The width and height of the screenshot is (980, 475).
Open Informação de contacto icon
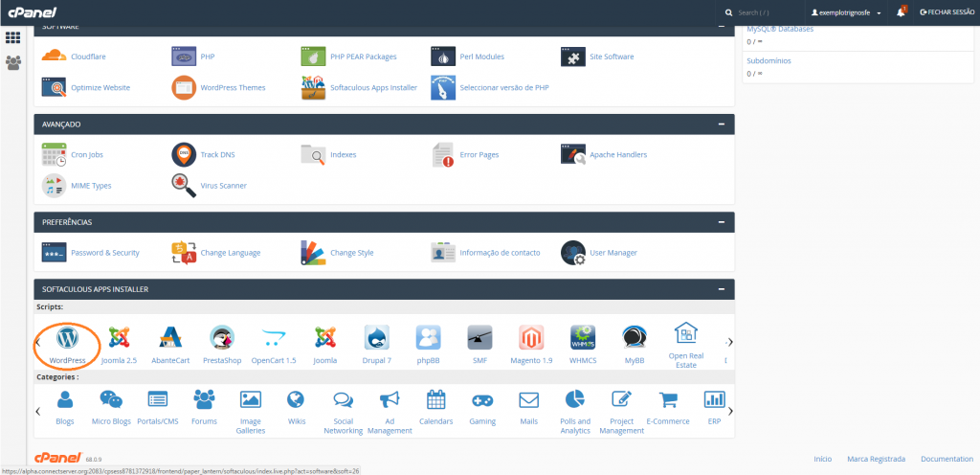(x=443, y=253)
